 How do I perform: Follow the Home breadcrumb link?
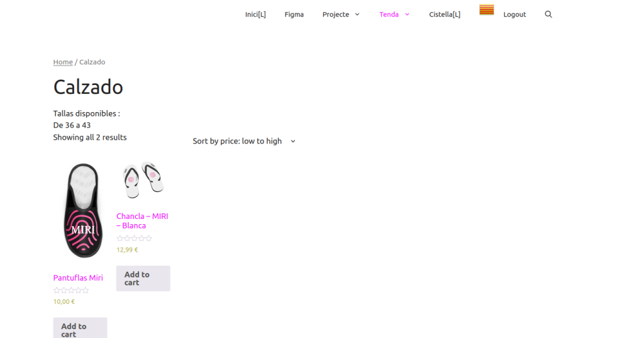63,62
